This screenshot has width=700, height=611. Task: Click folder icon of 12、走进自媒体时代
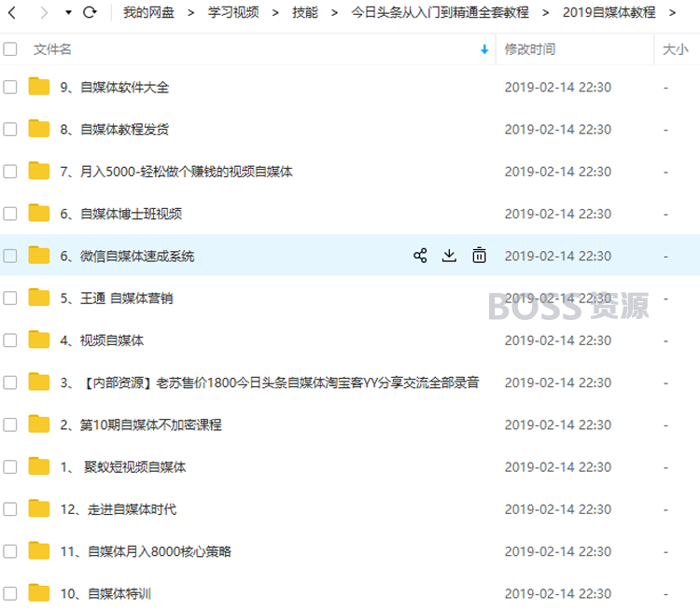tap(39, 508)
